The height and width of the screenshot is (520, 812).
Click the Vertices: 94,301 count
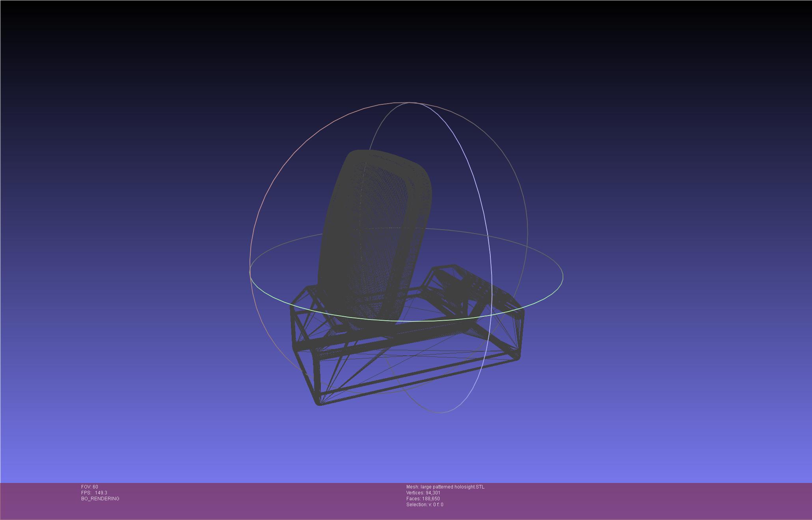click(423, 493)
